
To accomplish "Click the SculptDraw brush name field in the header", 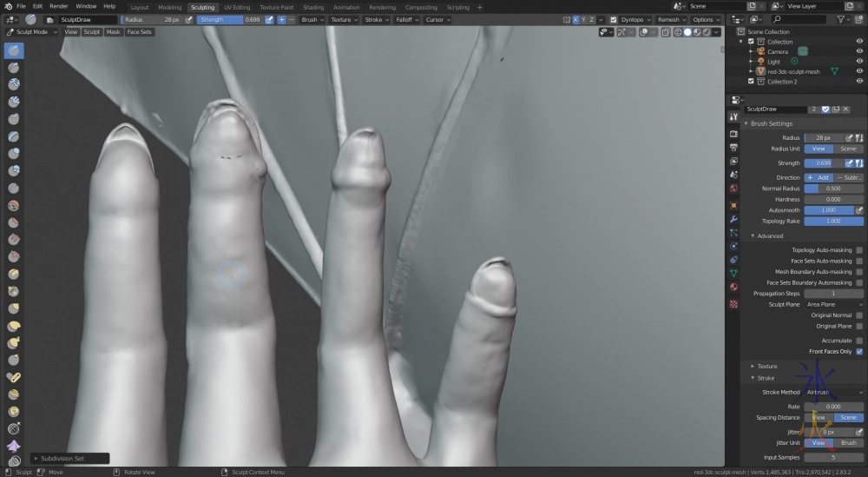I will 87,19.
